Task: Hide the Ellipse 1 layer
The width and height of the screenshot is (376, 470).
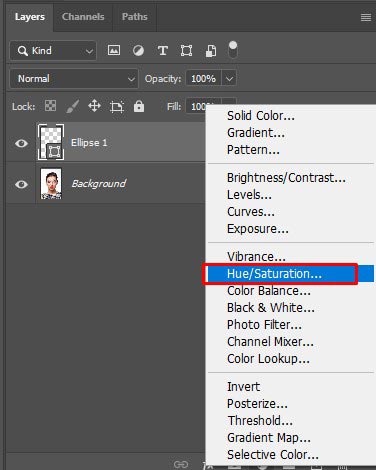Action: pyautogui.click(x=21, y=143)
